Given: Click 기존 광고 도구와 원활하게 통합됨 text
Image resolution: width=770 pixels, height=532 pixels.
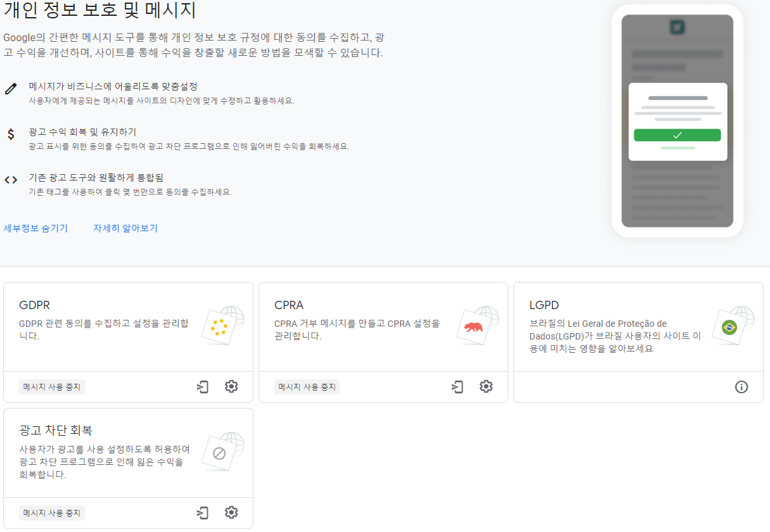Looking at the screenshot, I should (97, 177).
